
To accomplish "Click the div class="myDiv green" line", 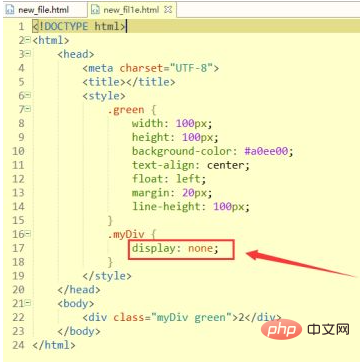I will pos(182,318).
